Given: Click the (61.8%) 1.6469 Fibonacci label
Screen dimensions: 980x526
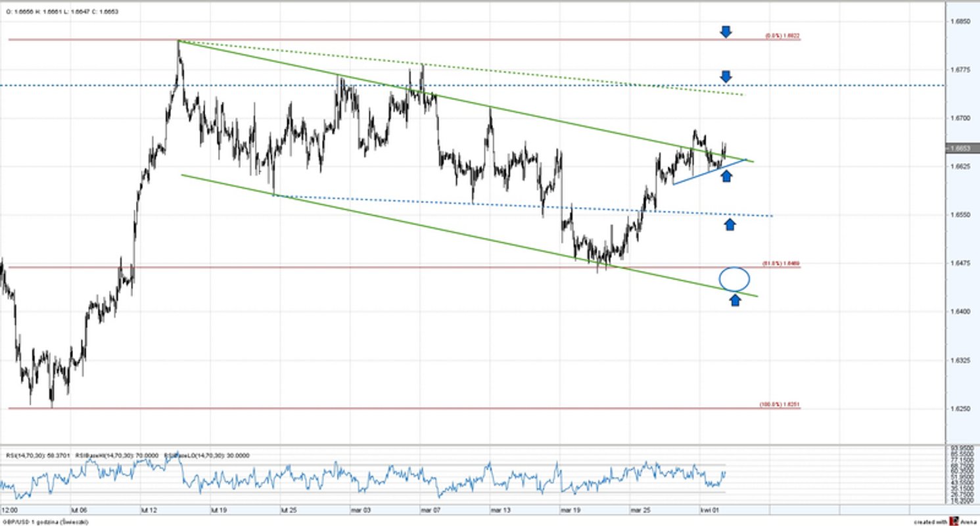Looking at the screenshot, I should 782,263.
